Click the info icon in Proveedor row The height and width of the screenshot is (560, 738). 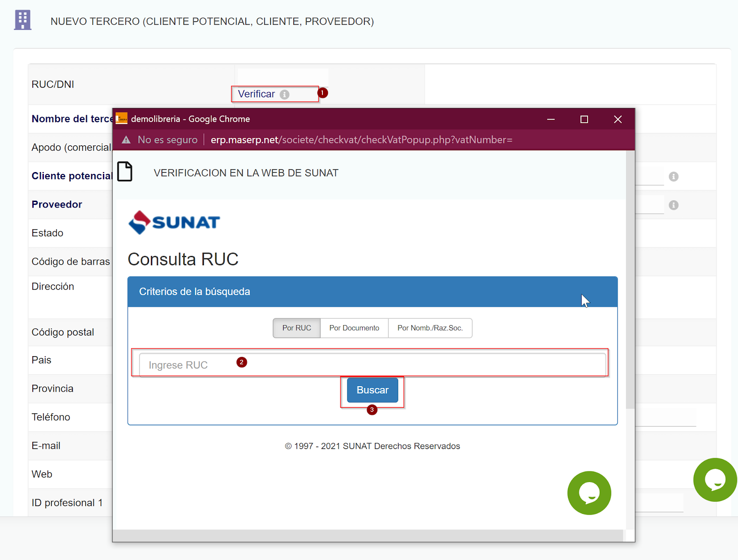click(x=673, y=205)
